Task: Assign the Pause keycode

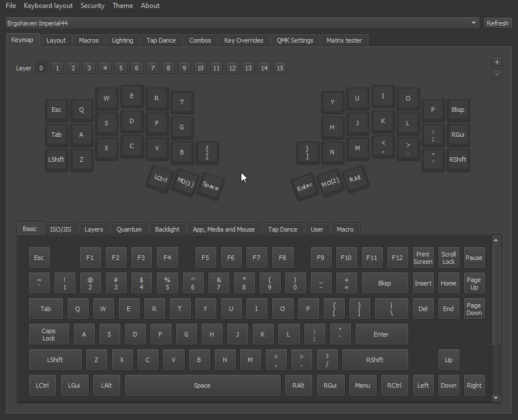Action: tap(474, 258)
